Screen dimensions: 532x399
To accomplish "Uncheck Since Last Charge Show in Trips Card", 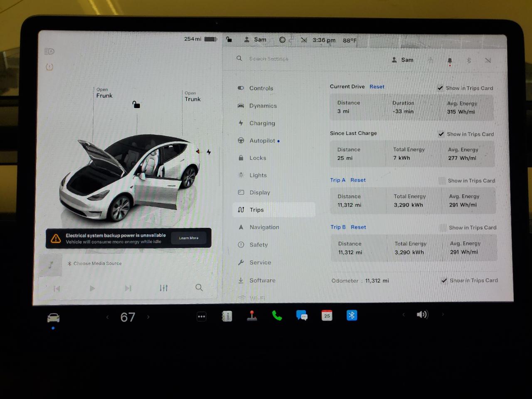I will pyautogui.click(x=441, y=134).
